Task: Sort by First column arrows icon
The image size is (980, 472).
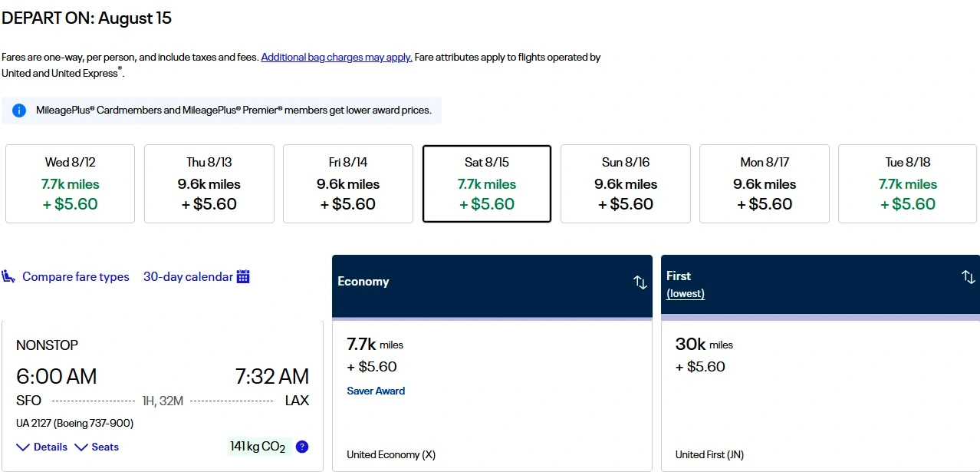Action: click(968, 277)
